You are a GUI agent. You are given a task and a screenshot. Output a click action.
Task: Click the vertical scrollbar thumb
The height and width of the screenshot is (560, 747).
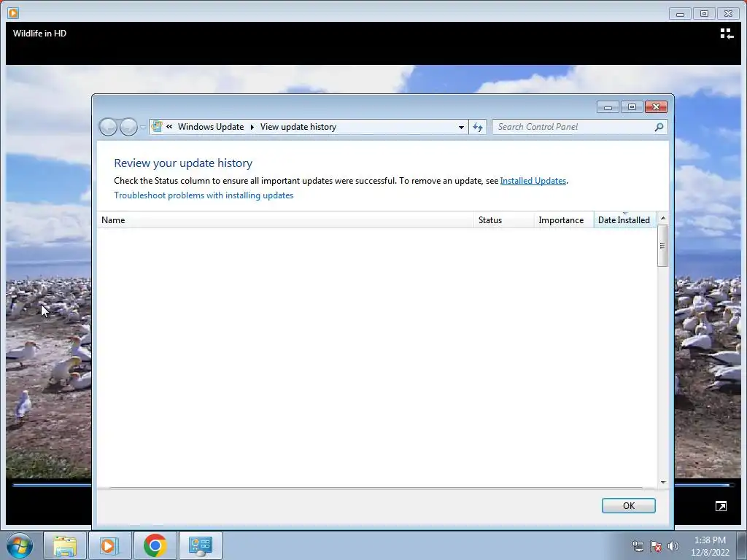tap(662, 246)
